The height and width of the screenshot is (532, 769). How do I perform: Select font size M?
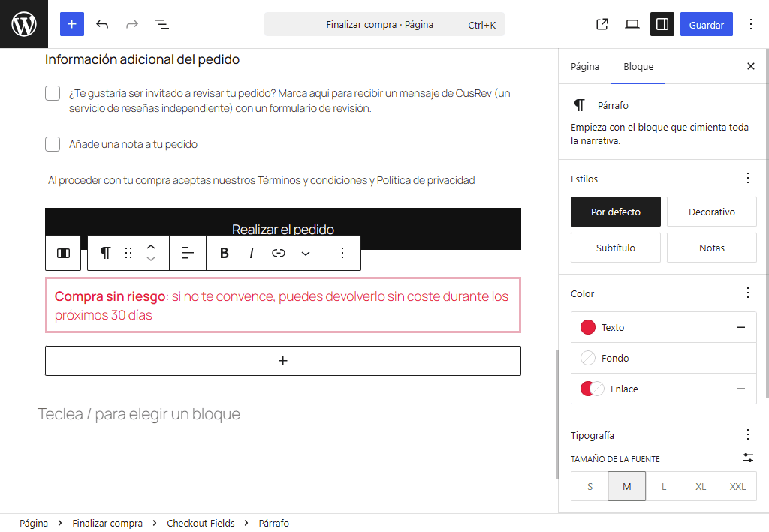[626, 486]
